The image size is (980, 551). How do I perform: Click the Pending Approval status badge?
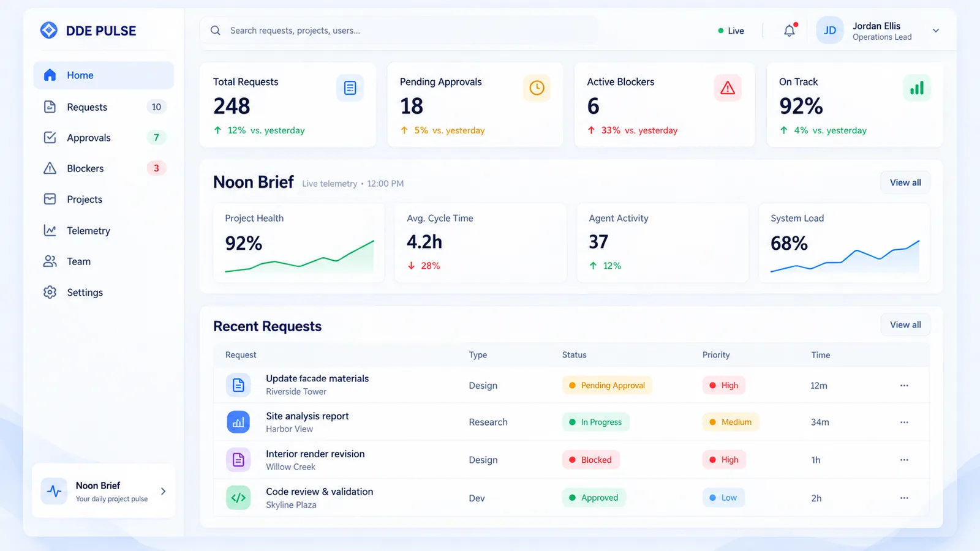tap(607, 385)
